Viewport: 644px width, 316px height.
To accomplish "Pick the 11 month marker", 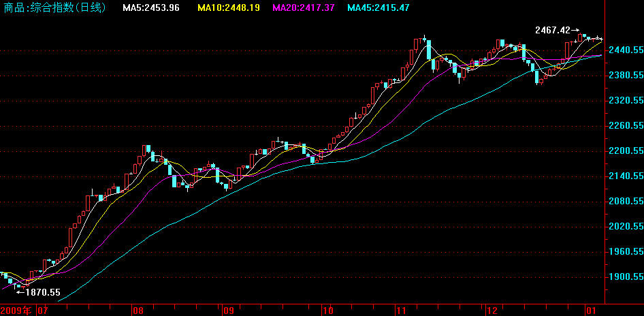I will (x=402, y=311).
